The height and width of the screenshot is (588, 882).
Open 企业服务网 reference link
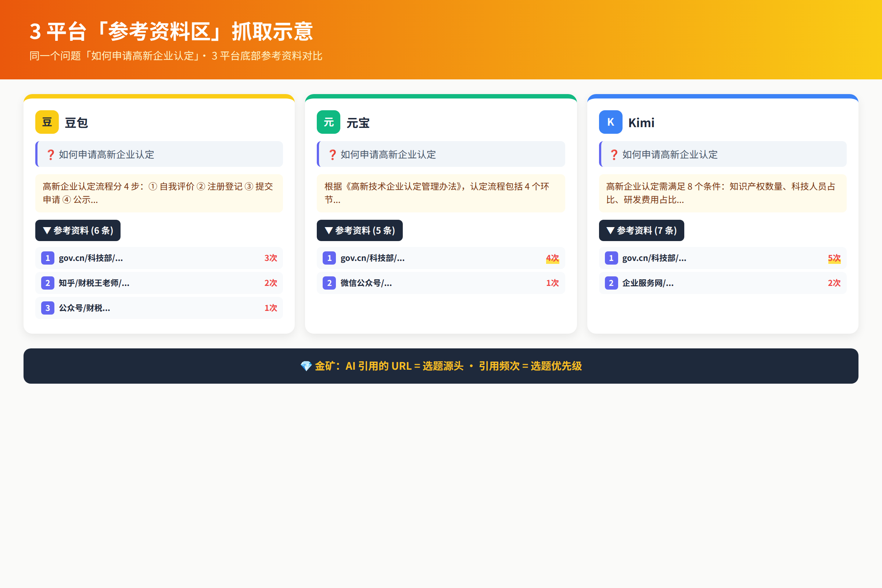pyautogui.click(x=648, y=283)
